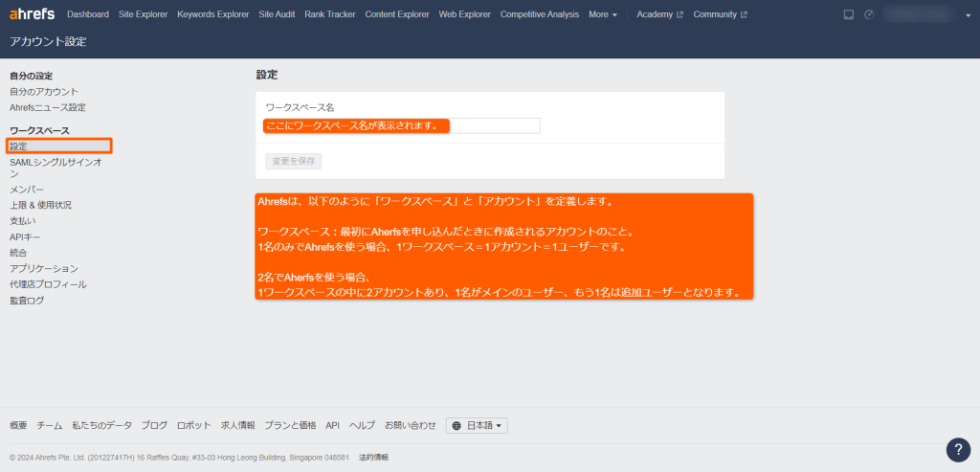The image size is (980, 472).
Task: Open 監査ログ page
Action: coord(27,301)
